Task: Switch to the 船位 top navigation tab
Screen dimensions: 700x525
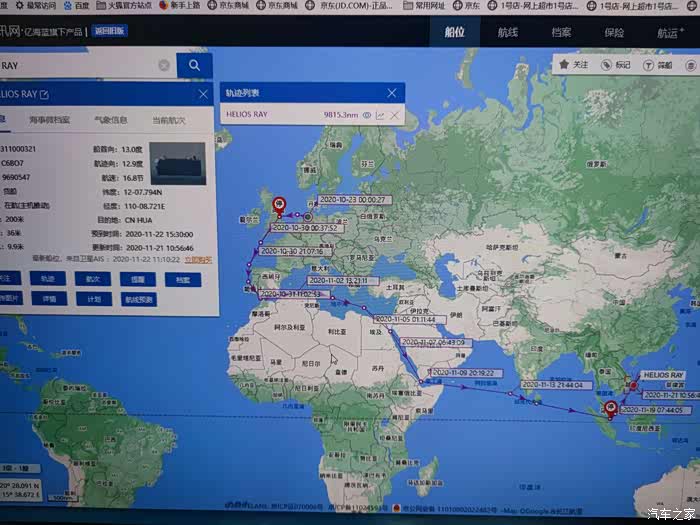Action: tap(454, 32)
